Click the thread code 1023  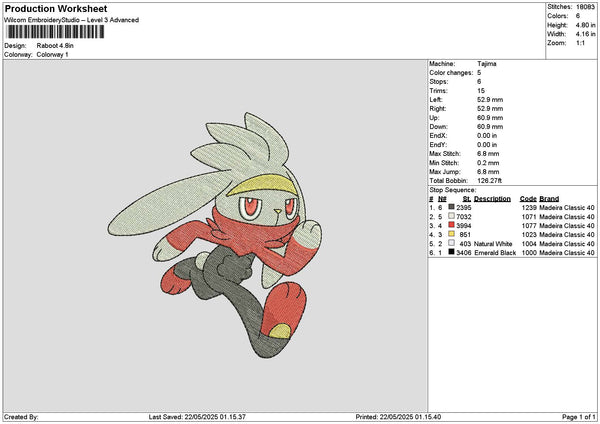click(x=529, y=235)
